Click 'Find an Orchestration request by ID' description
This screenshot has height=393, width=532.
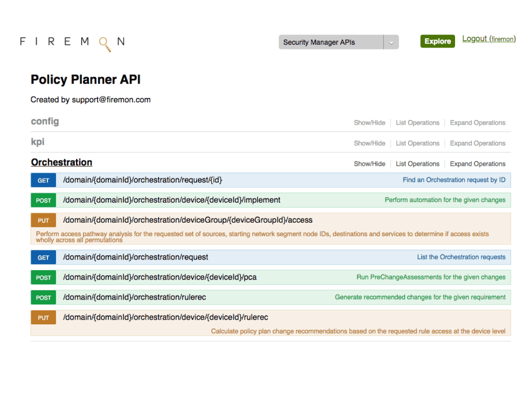454,180
